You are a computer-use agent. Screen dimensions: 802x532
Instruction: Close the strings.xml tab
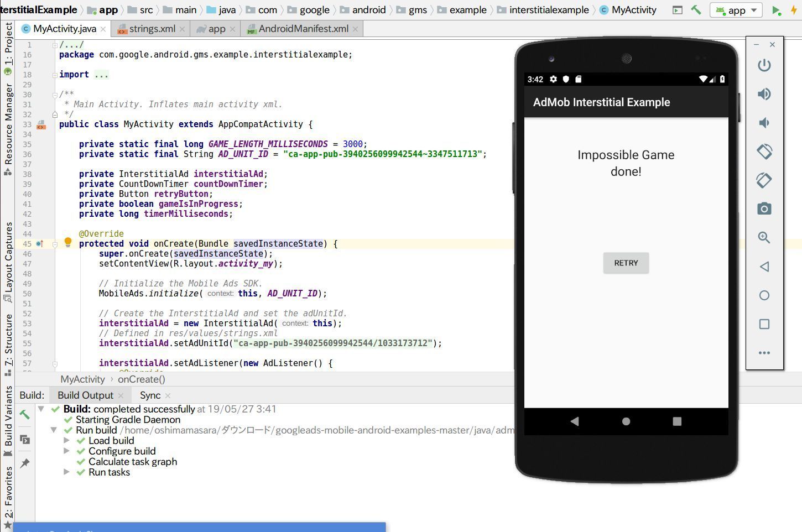pyautogui.click(x=182, y=29)
